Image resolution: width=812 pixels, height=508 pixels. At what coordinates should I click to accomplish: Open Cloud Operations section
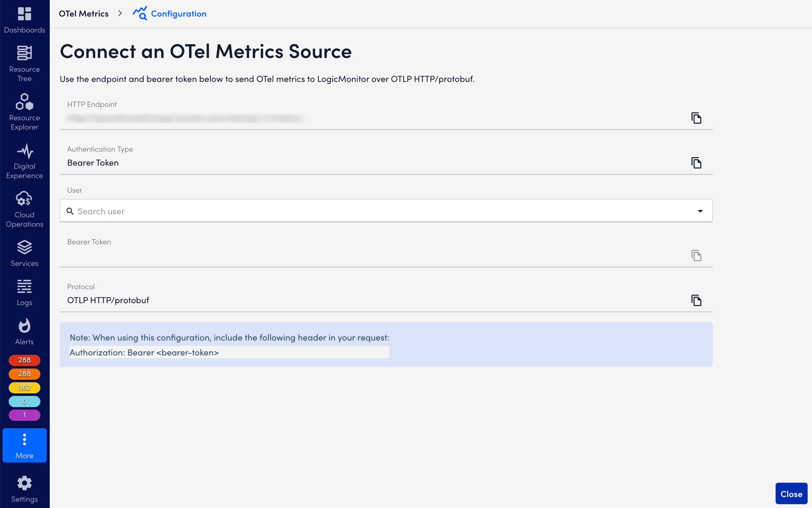24,209
